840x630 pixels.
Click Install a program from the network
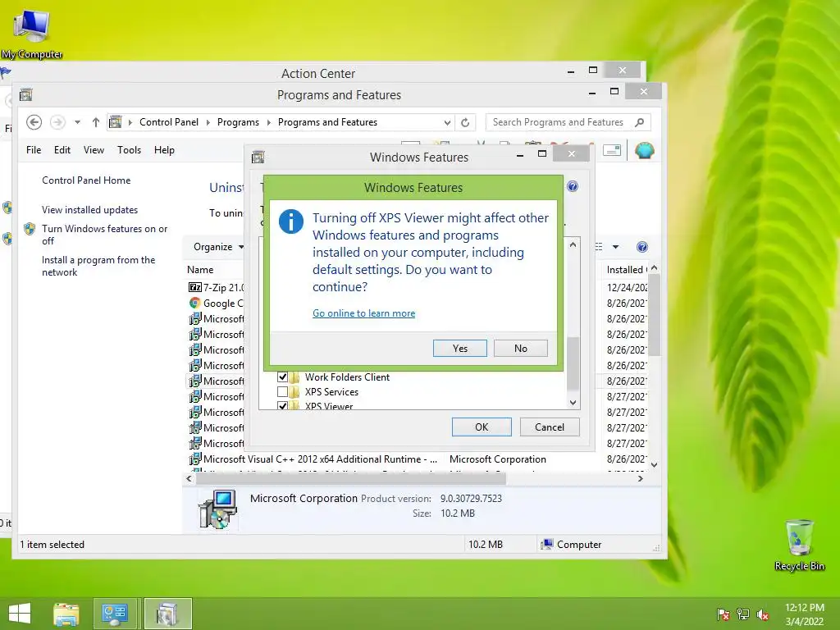[98, 266]
